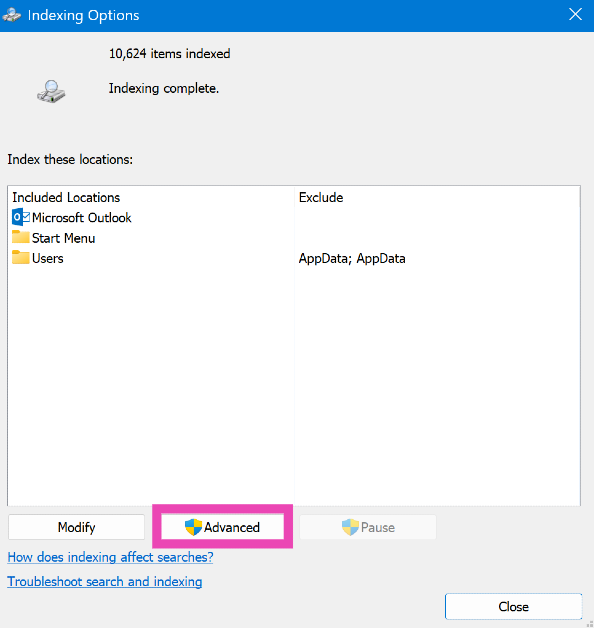This screenshot has width=594, height=628.
Task: Click the 'AppData; AppData' exclude entry
Action: click(352, 258)
